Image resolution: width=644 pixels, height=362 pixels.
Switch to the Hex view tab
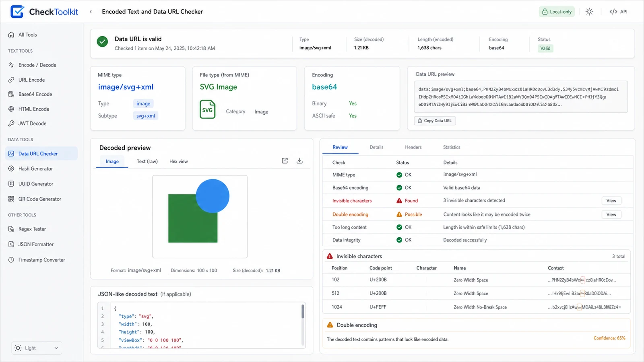[x=178, y=161]
